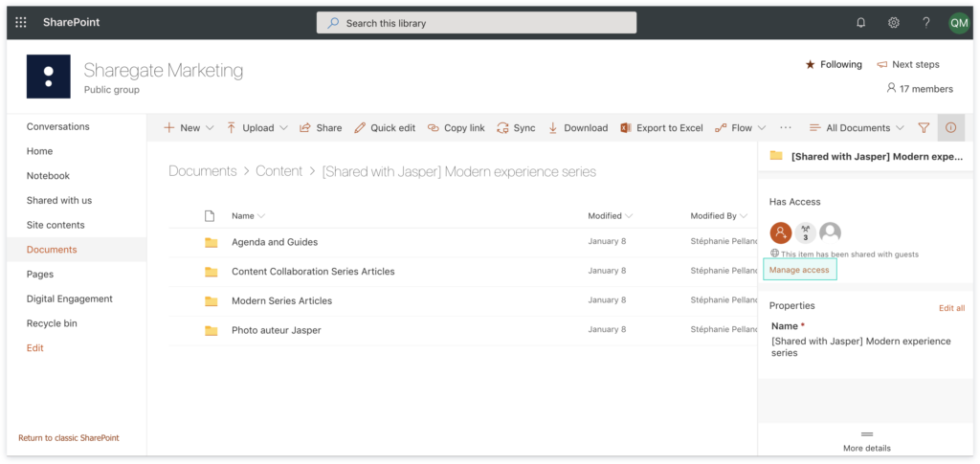Open the All Documents view dropdown
The height and width of the screenshot is (464, 980).
(x=857, y=127)
